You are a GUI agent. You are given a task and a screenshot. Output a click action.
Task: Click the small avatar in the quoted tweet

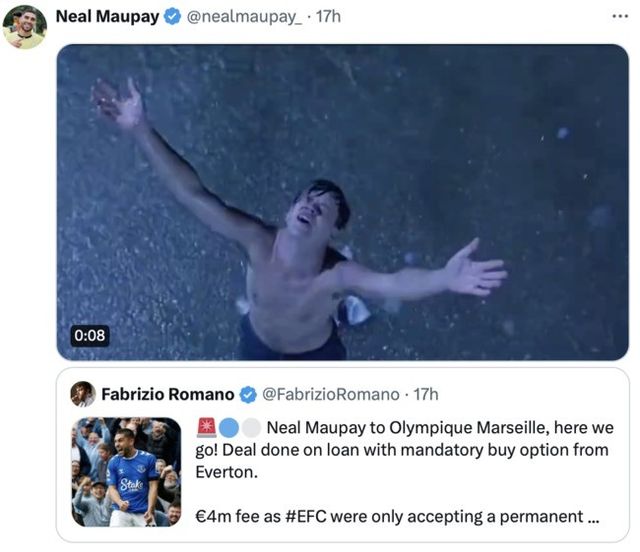tap(83, 394)
